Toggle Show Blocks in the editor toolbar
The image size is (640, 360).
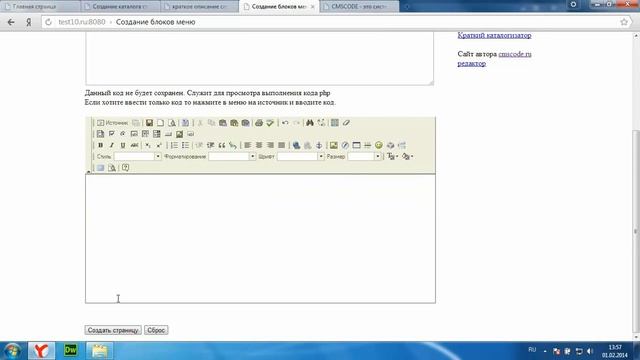pyautogui.click(x=111, y=168)
